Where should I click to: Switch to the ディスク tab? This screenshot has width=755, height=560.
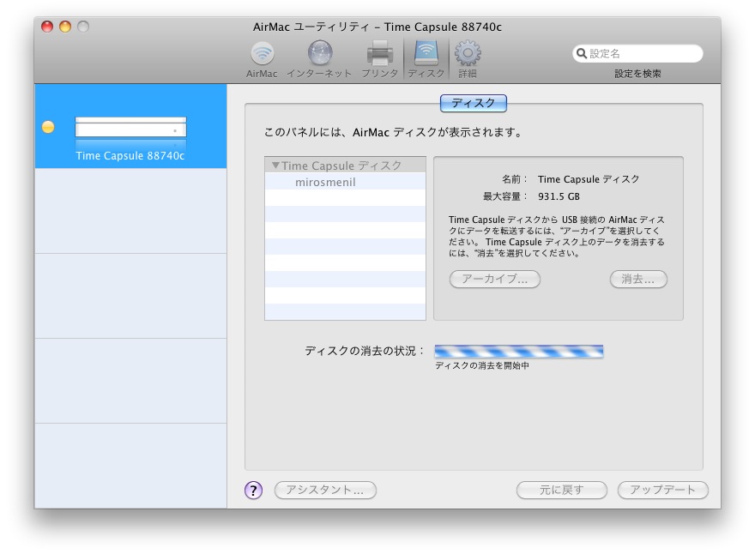[474, 103]
